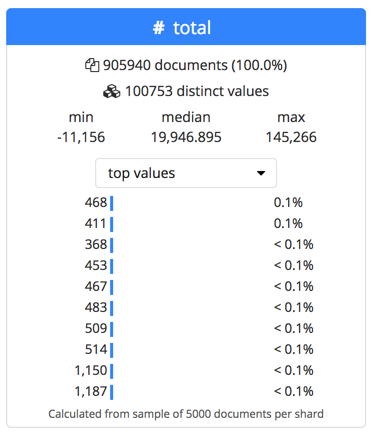Click the min label
Screen dimensions: 379x438
pos(81,117)
